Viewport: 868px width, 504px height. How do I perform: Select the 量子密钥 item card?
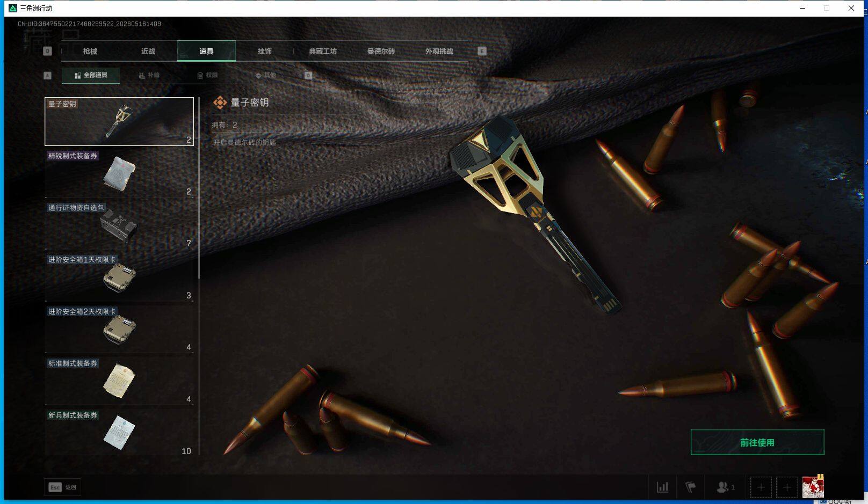click(119, 121)
